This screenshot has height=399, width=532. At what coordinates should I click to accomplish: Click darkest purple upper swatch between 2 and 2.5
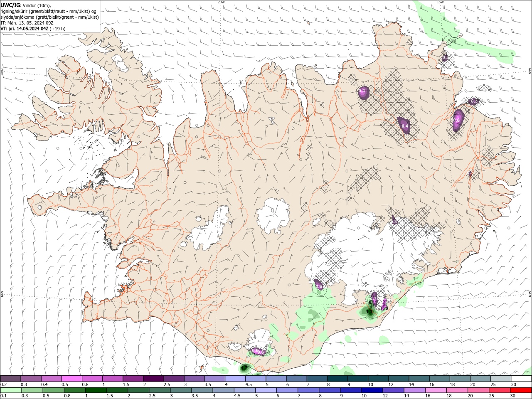(153, 379)
